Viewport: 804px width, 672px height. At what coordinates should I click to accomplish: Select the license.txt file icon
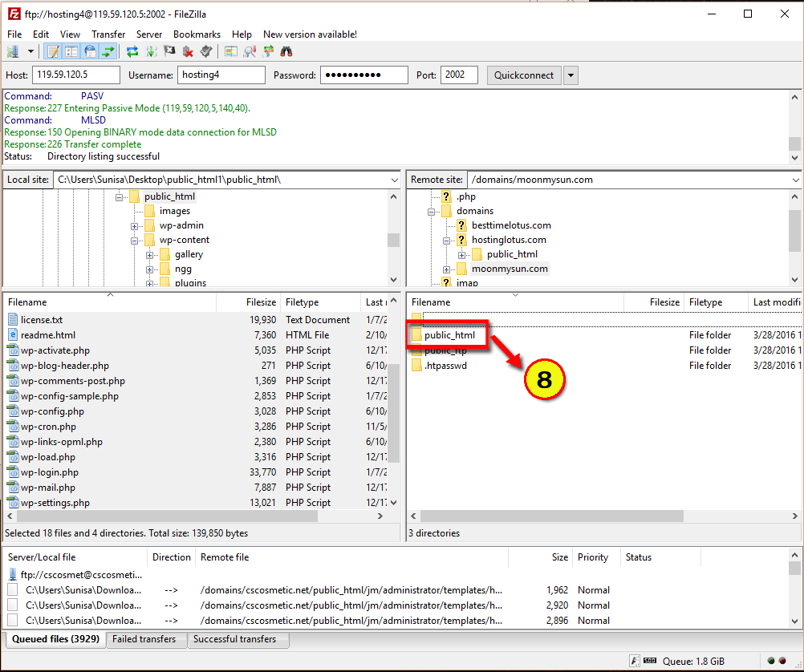[13, 320]
